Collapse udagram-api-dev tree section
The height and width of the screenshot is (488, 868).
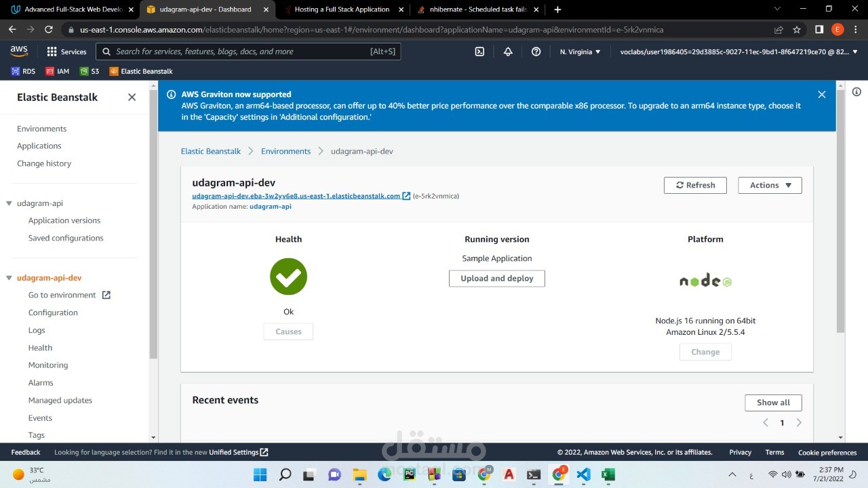(x=9, y=278)
